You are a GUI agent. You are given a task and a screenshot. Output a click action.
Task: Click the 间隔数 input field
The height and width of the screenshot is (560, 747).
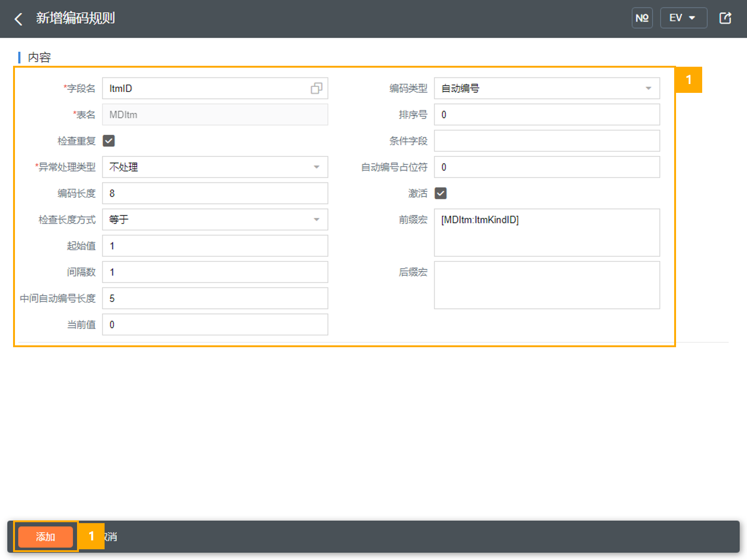[x=215, y=272]
